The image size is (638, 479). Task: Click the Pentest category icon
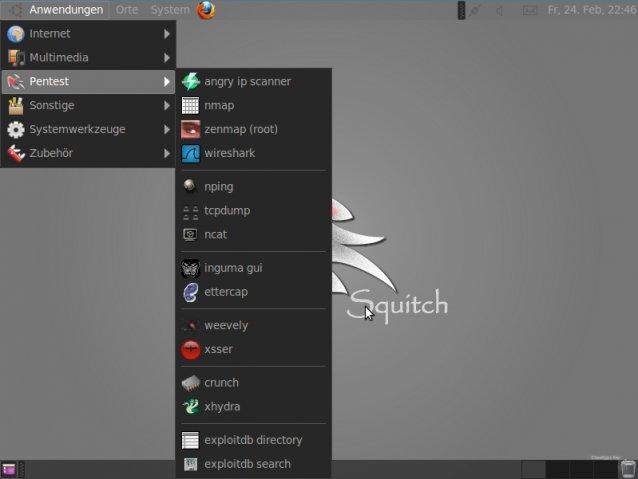(16, 82)
